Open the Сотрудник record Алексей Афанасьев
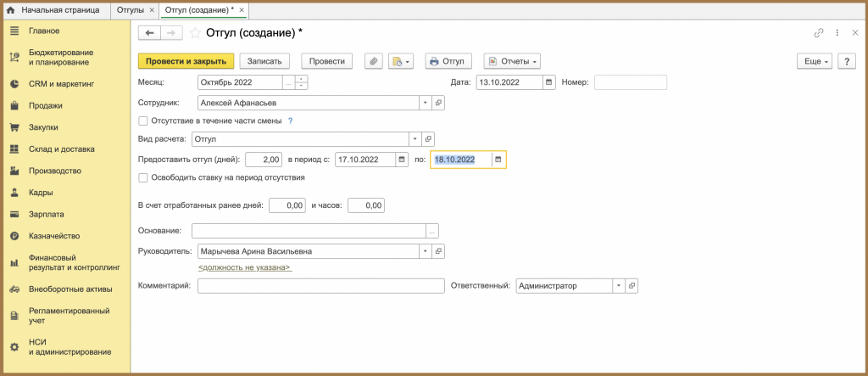 (x=438, y=103)
